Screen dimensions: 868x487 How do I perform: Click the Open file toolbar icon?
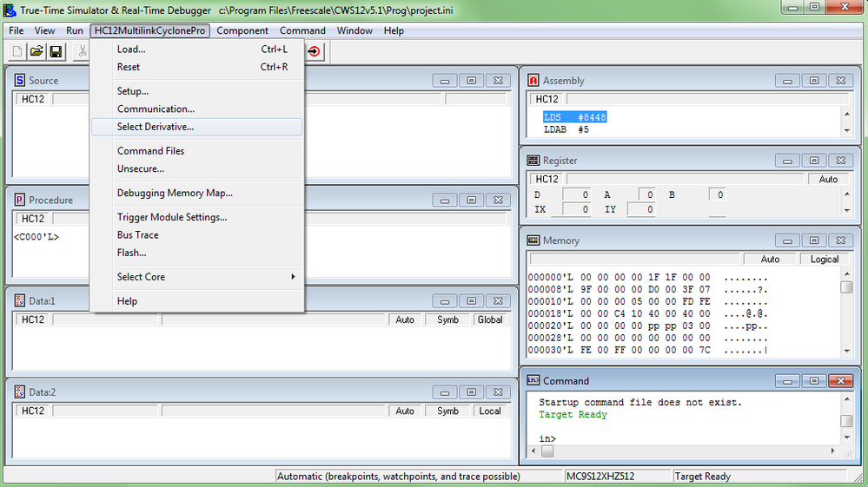[x=36, y=51]
